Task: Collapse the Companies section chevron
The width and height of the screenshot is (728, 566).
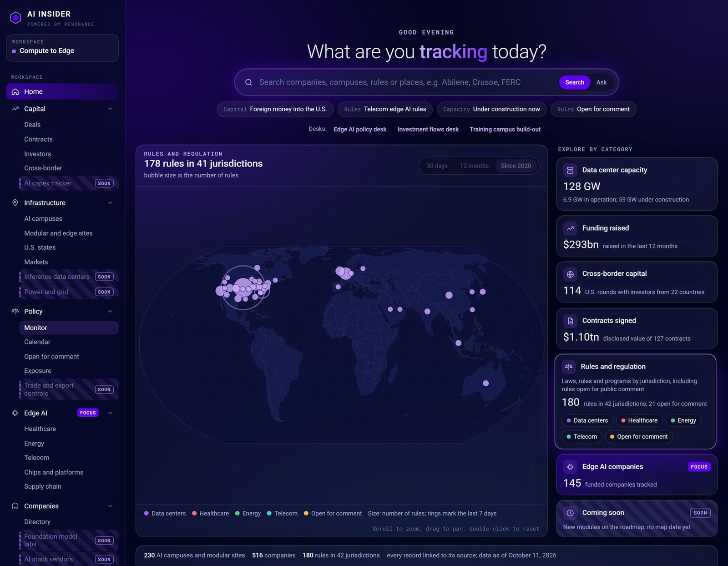Action: coord(110,506)
